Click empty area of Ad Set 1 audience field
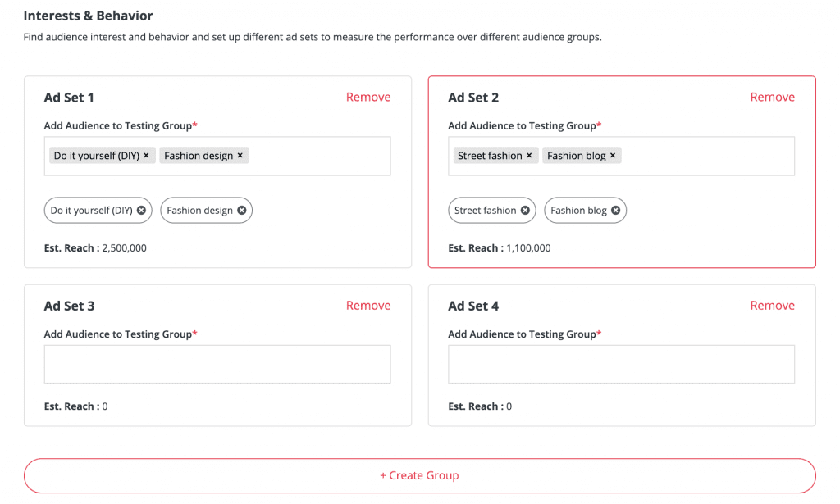Screen dimensions: 840x504 pyautogui.click(x=319, y=157)
